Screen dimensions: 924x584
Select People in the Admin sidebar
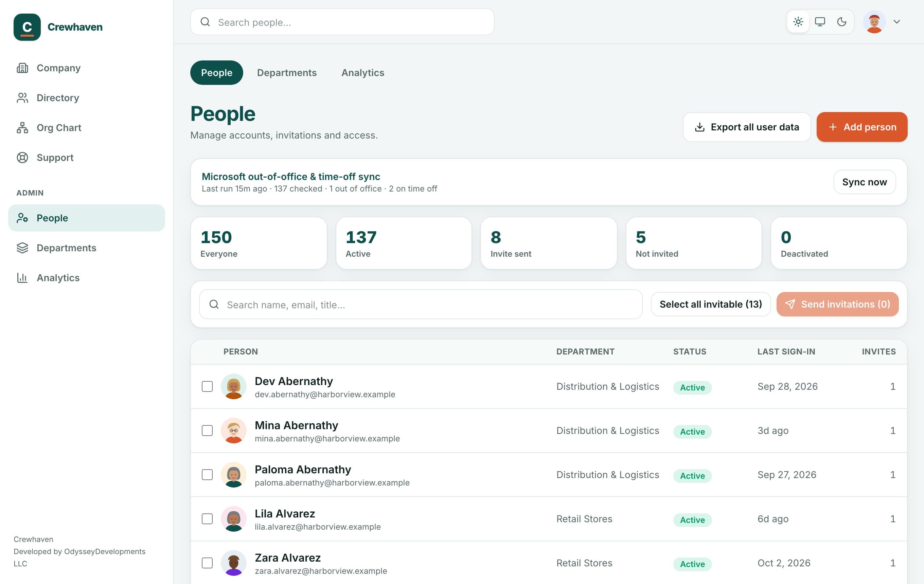(x=86, y=218)
